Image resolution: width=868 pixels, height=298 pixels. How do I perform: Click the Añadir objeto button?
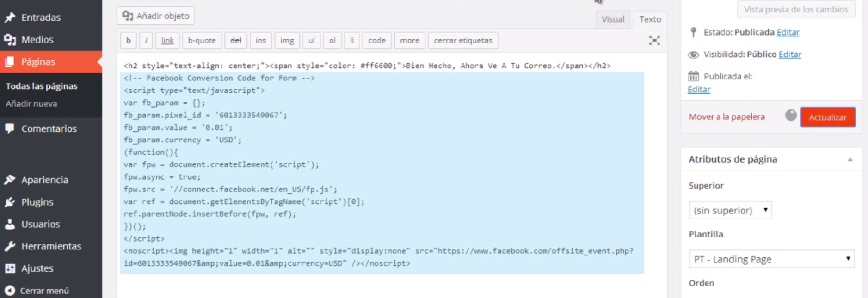click(155, 16)
